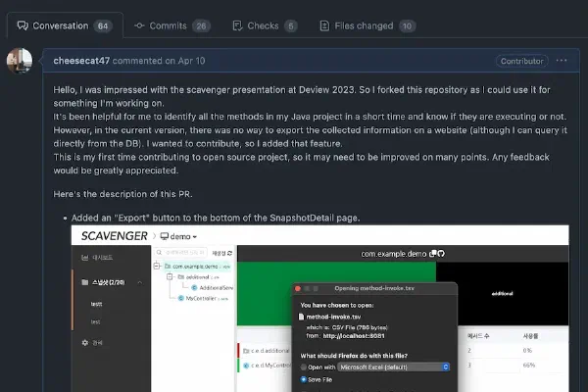Click the settings gear icon in Scavenger sidebar

point(85,342)
